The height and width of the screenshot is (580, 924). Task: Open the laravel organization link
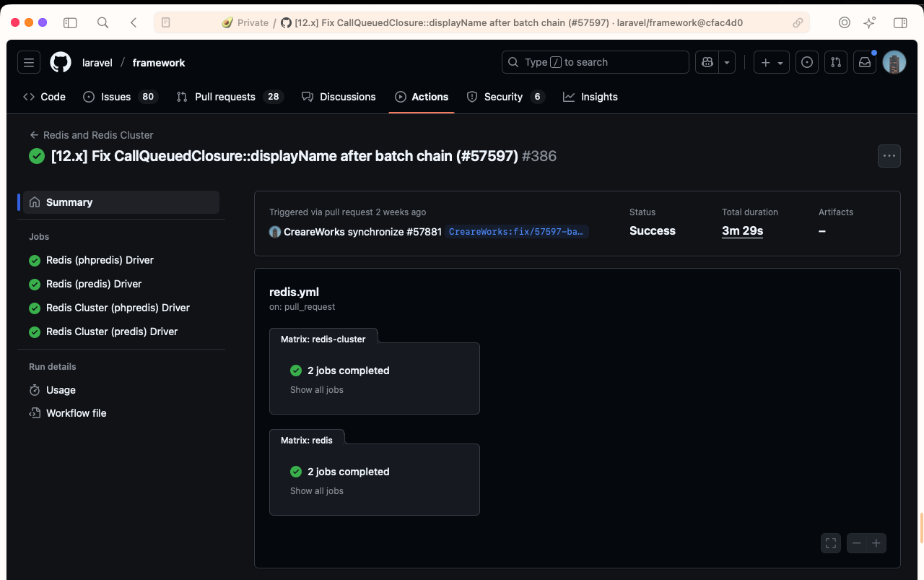click(97, 63)
